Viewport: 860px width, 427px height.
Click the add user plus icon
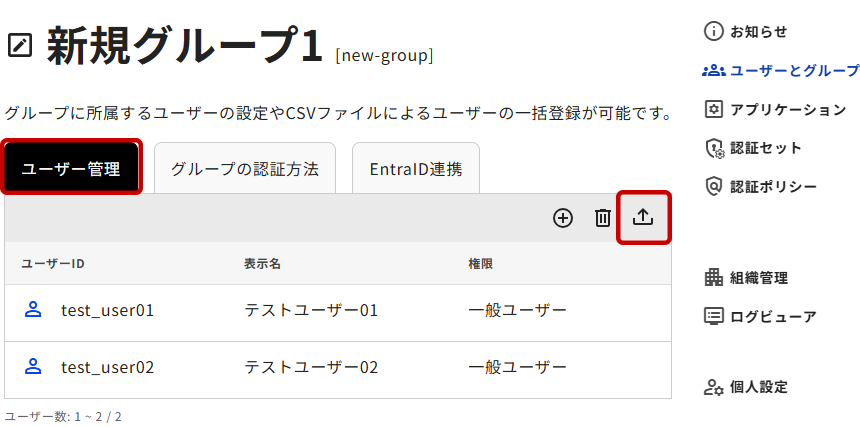[x=563, y=218]
